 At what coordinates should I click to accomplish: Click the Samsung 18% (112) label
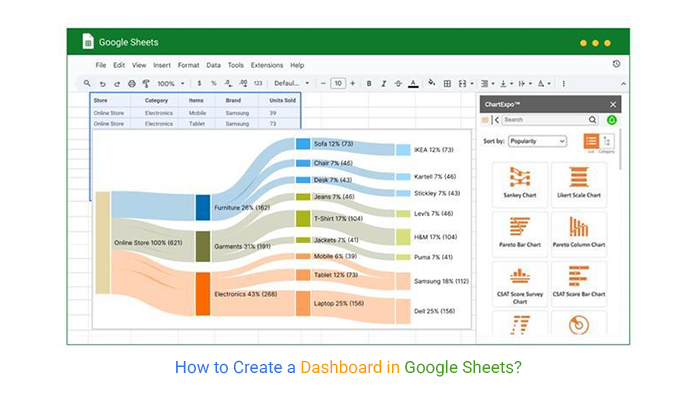coord(441,281)
